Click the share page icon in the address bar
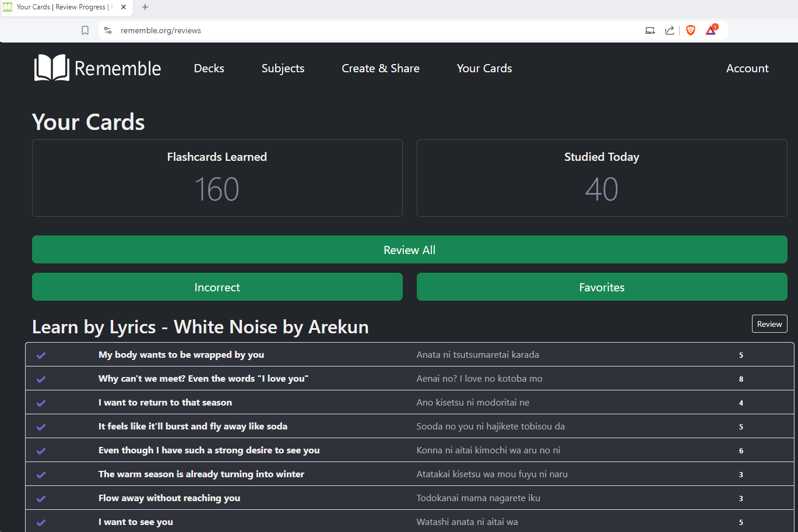 coord(670,30)
